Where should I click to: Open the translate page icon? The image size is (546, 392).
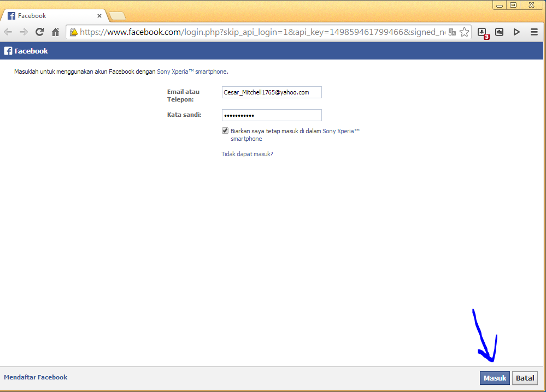click(x=452, y=32)
